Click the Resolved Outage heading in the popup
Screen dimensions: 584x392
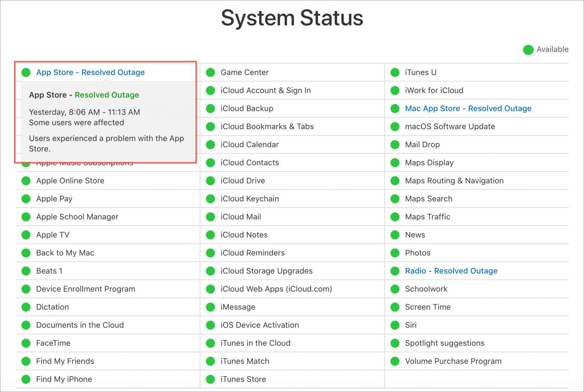point(107,95)
